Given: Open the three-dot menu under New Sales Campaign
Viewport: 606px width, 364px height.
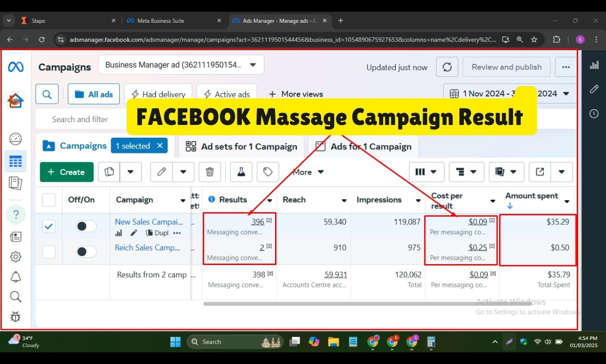Looking at the screenshot, I should tap(177, 233).
